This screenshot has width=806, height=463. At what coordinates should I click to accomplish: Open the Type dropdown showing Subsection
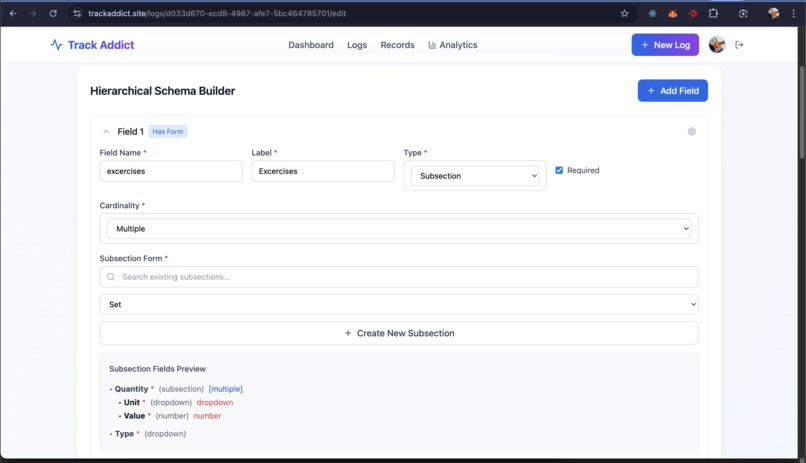474,176
